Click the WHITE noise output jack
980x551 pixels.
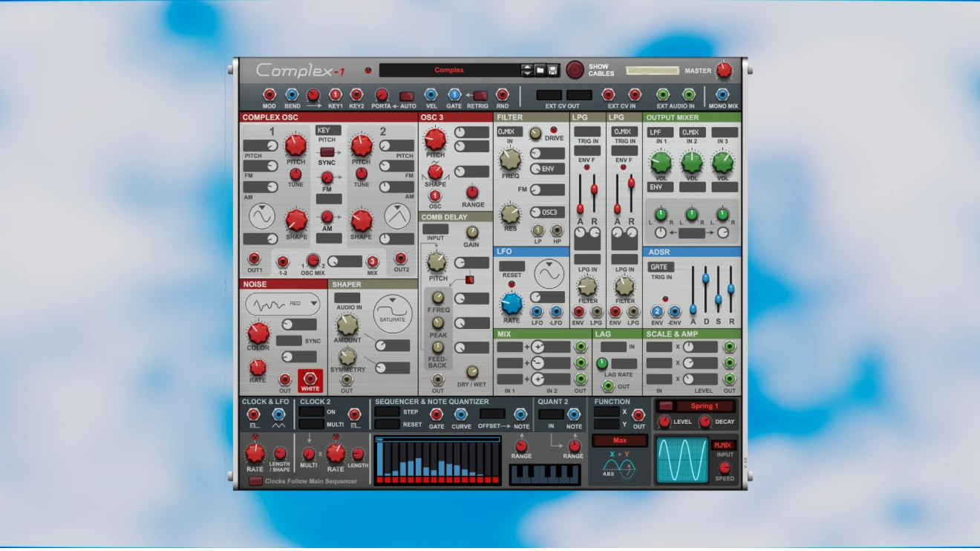(x=310, y=379)
